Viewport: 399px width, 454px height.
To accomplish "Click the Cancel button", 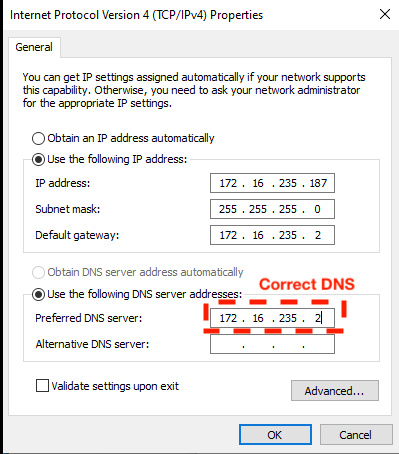I will [x=356, y=435].
